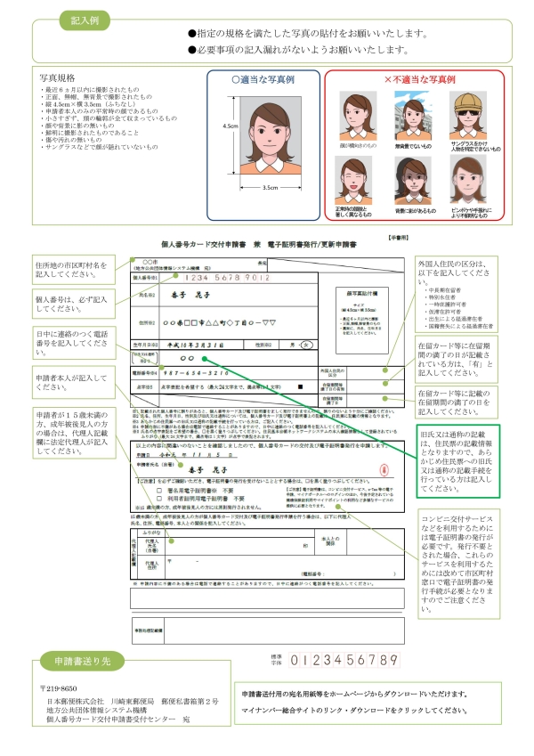Check the 利用者証明用電子証明書 不要 checkbox
The image size is (534, 756).
(159, 499)
